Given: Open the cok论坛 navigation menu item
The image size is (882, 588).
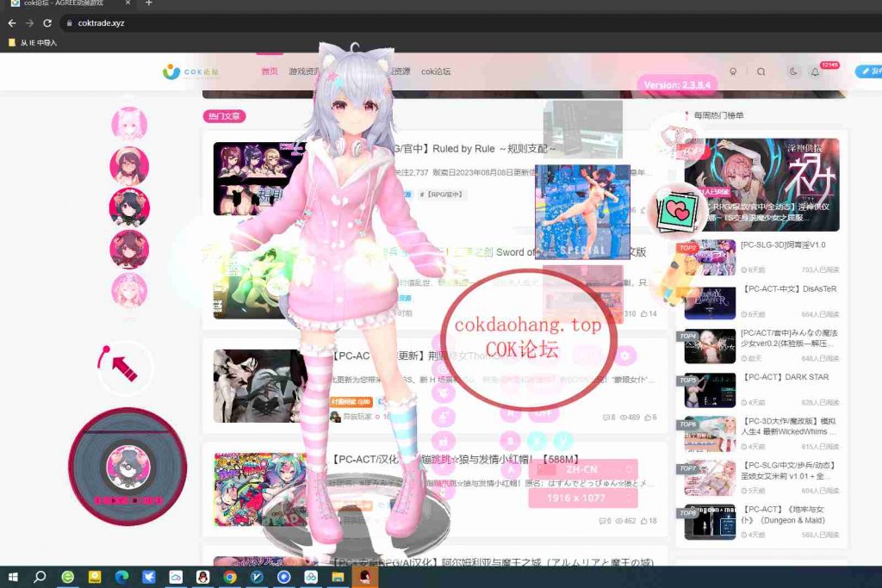Looking at the screenshot, I should tap(436, 71).
